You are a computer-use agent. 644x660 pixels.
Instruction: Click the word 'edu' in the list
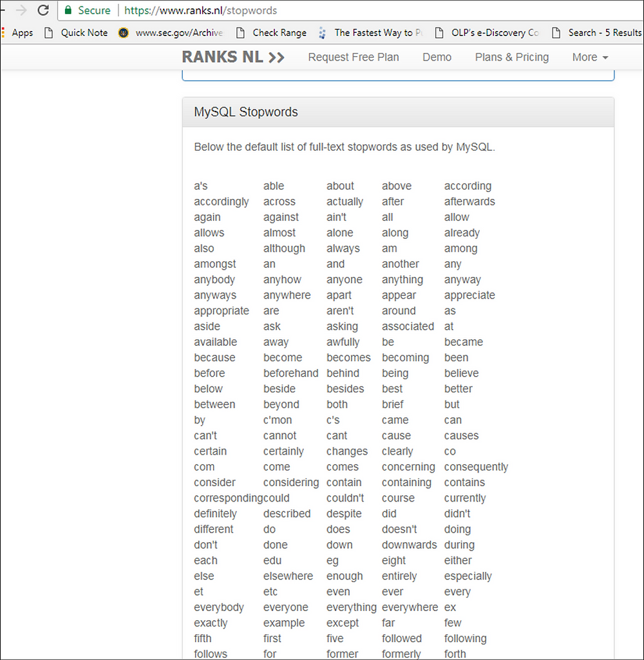(272, 561)
